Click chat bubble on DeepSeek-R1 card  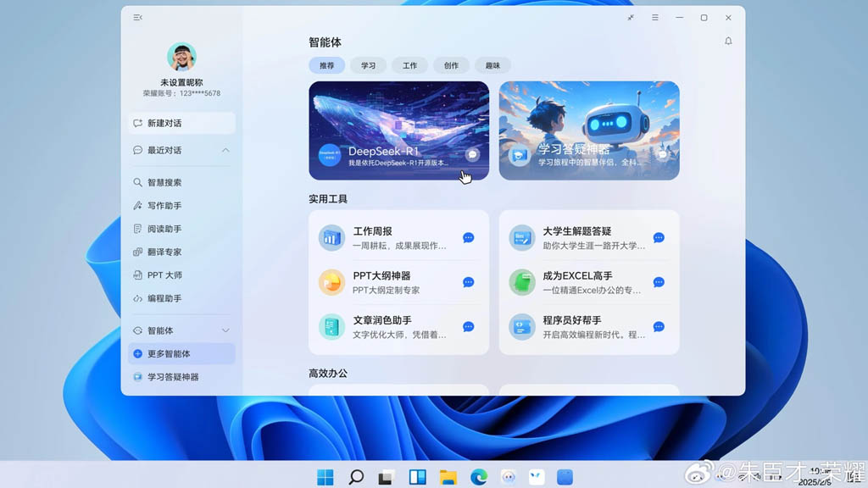472,155
